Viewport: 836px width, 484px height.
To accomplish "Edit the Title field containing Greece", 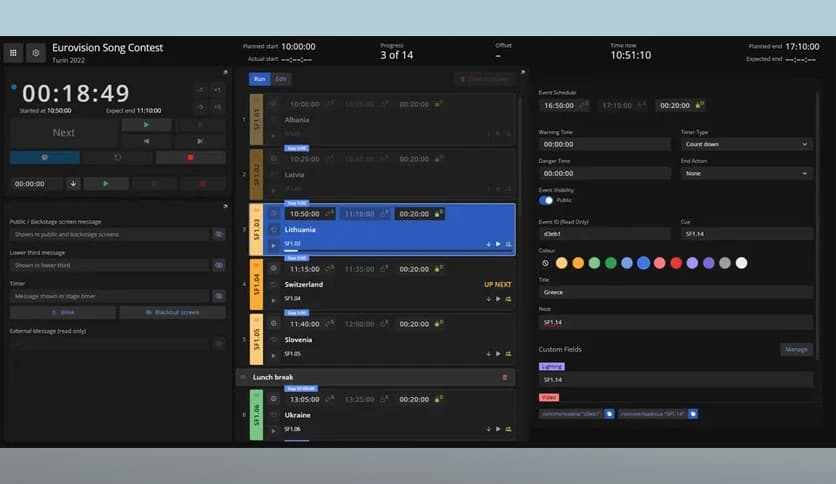I will [x=676, y=292].
